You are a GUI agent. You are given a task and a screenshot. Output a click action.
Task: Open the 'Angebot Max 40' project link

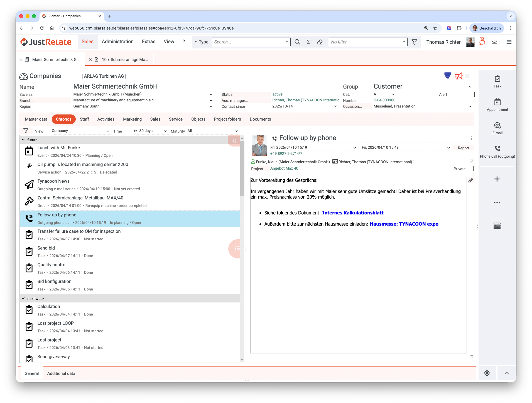click(284, 168)
